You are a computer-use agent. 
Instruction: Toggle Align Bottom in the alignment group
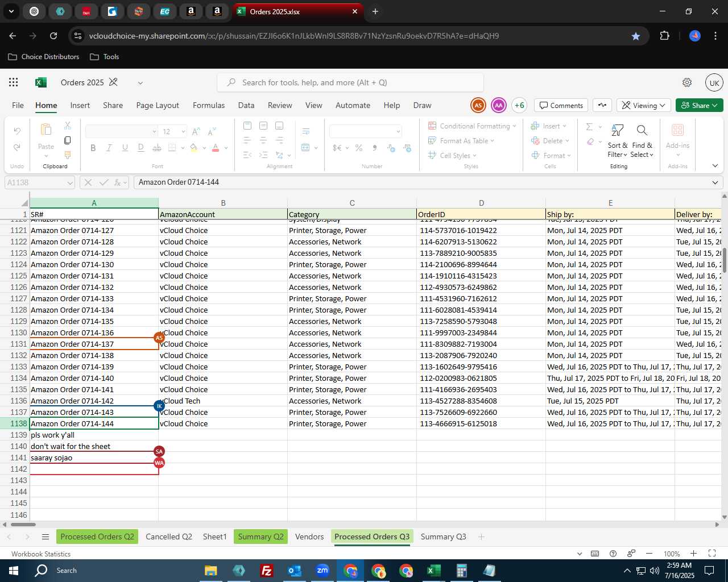[x=279, y=126]
